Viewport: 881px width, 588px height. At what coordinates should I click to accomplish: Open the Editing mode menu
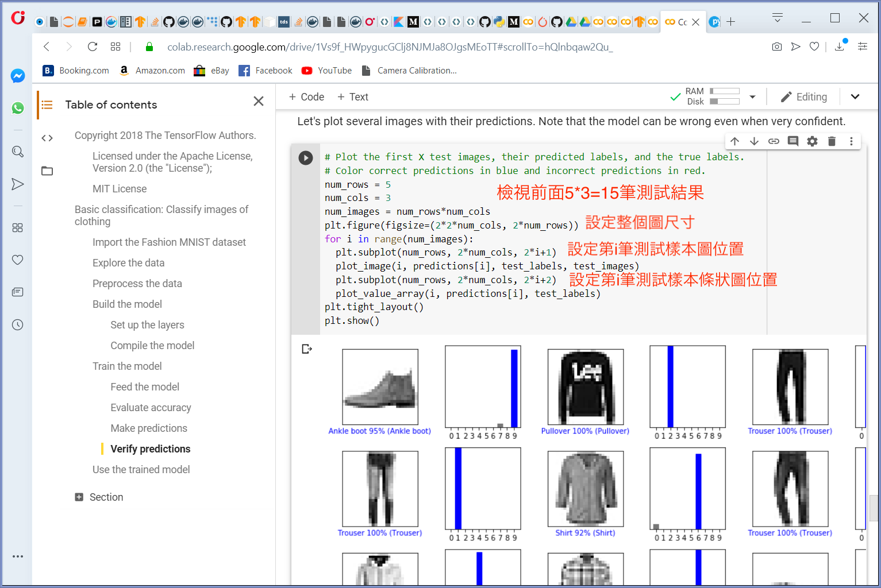[x=804, y=97]
